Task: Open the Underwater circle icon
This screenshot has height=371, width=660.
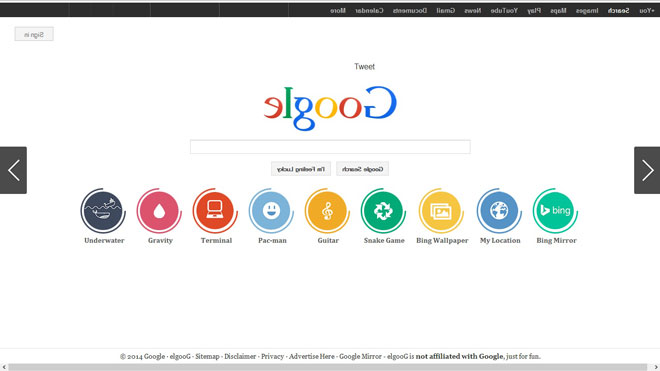Action: [x=103, y=211]
